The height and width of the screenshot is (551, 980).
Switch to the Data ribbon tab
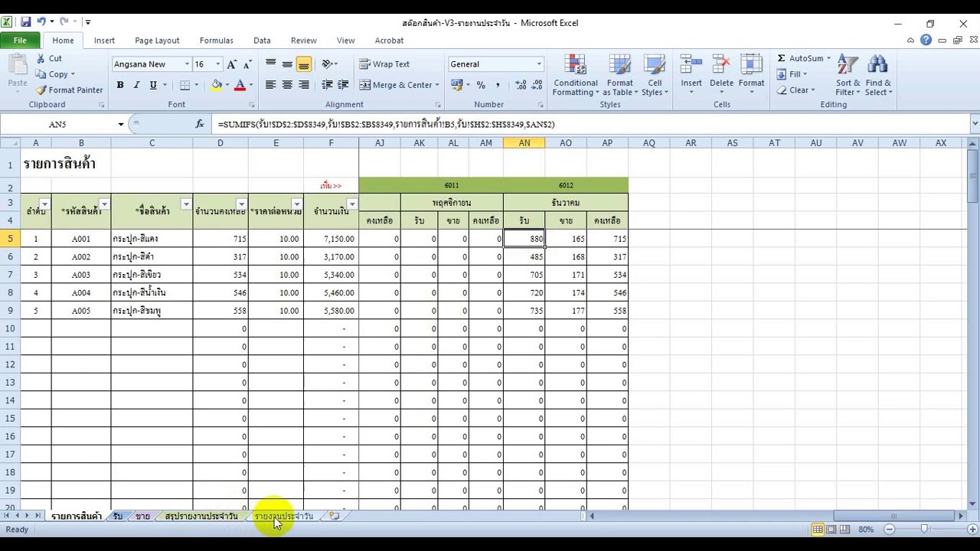262,41
